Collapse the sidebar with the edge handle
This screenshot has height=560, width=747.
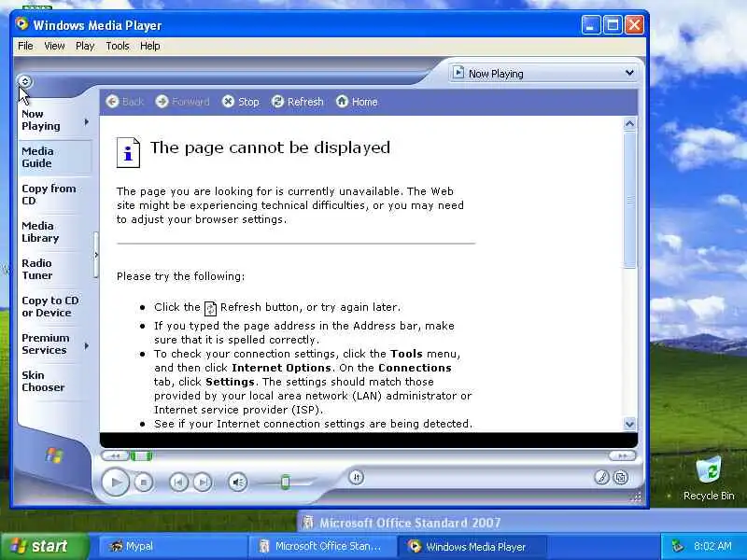[x=96, y=255]
